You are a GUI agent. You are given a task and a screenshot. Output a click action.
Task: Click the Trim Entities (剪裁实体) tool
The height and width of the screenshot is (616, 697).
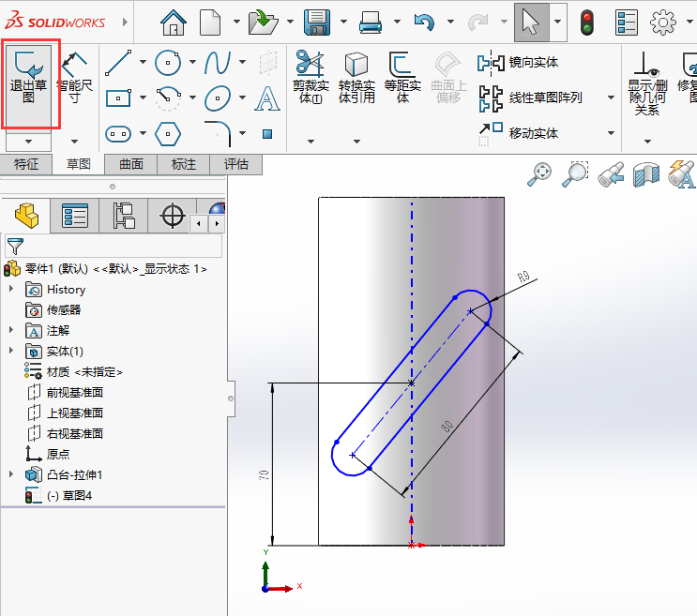click(x=311, y=77)
